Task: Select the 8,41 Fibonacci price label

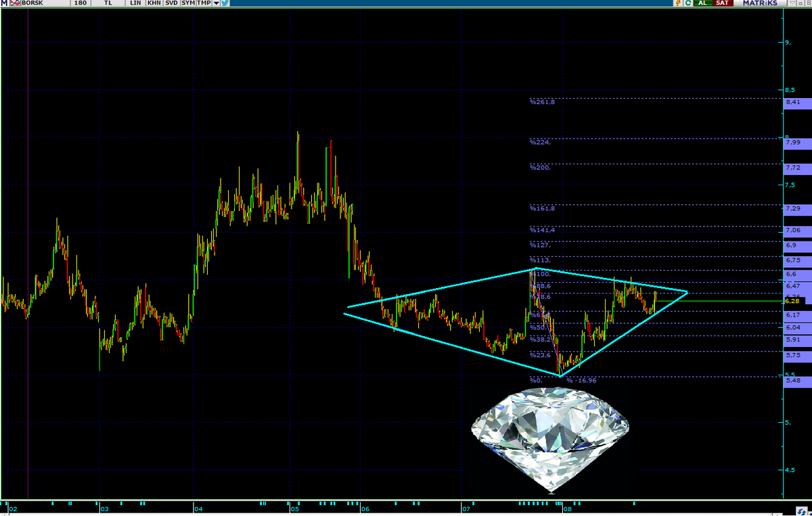Action: (x=797, y=102)
